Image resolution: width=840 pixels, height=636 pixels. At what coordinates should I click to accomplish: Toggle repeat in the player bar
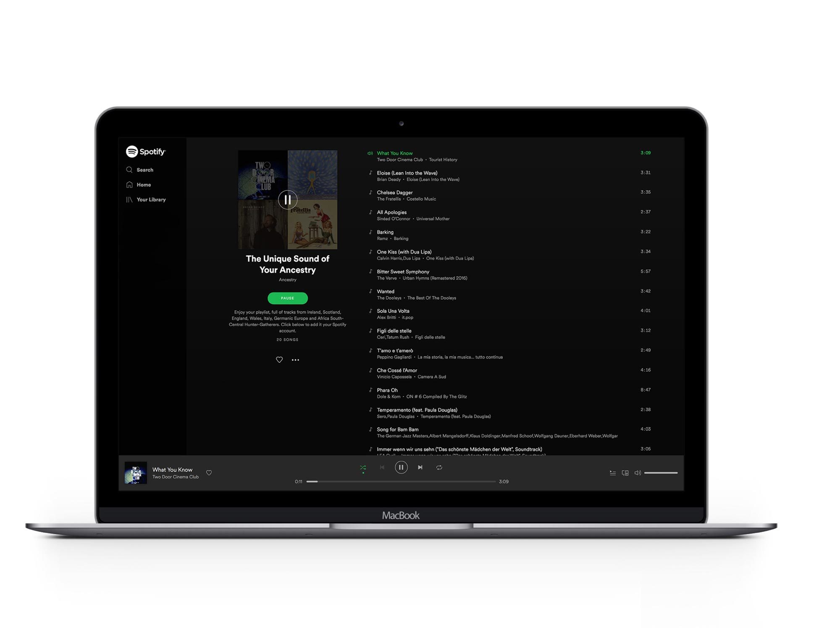click(439, 467)
